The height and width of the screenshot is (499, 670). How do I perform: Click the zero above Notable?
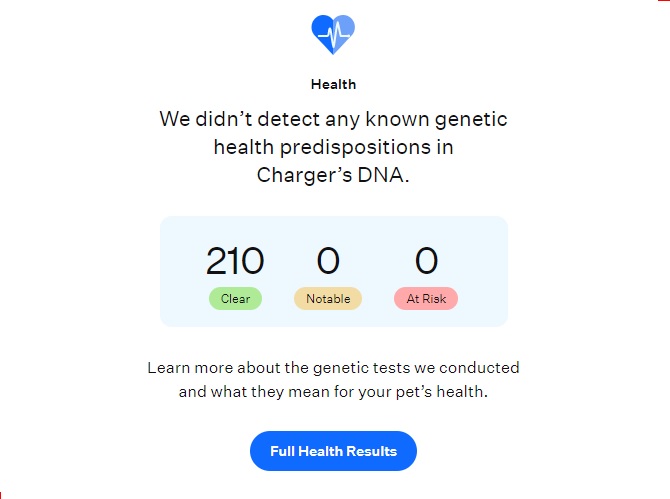coord(328,262)
